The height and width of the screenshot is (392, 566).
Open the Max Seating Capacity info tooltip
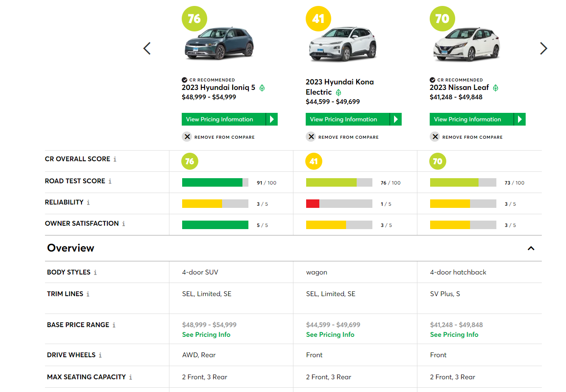(130, 377)
